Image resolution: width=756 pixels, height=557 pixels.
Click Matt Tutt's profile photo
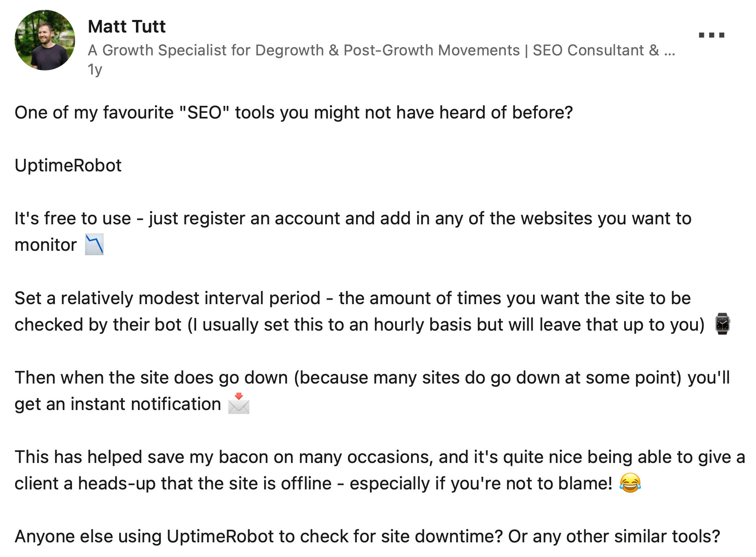point(45,40)
